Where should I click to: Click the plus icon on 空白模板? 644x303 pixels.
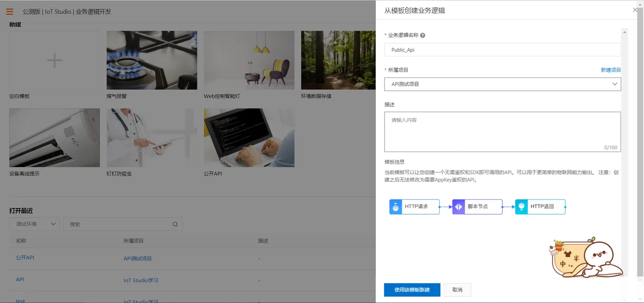(x=54, y=60)
